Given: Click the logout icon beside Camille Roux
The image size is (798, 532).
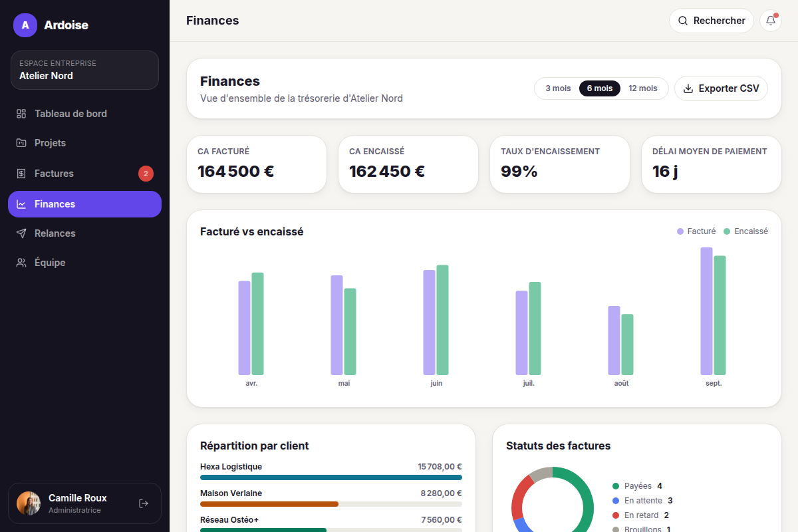Looking at the screenshot, I should 144,503.
